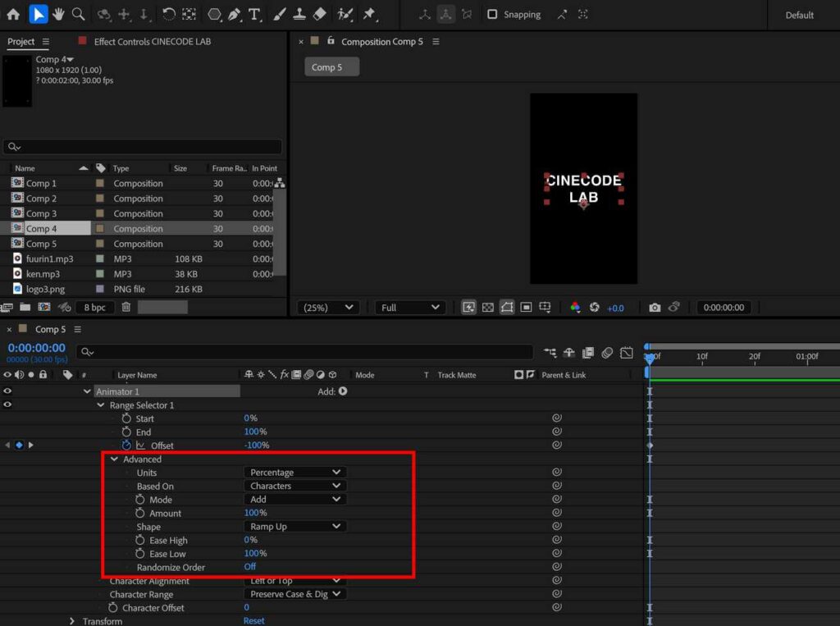840x626 pixels.
Task: Create a new composition from Project footer
Action: tap(44, 307)
